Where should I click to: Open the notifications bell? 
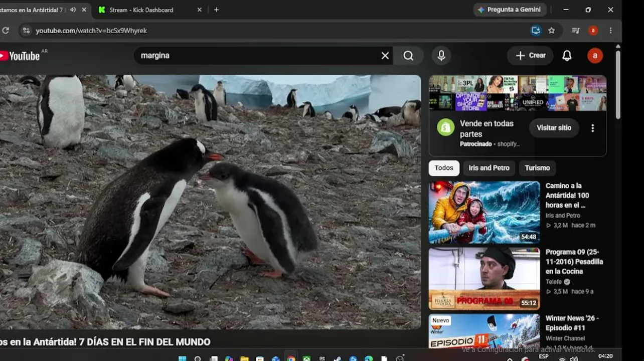pos(567,56)
